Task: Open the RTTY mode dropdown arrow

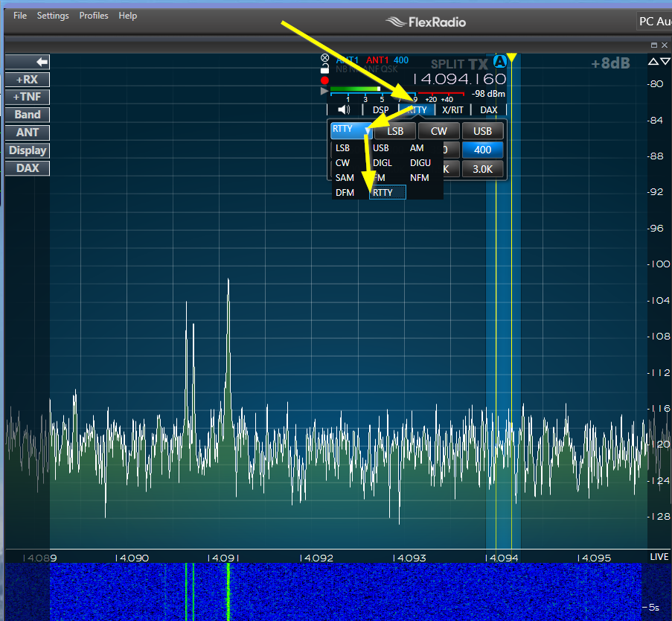Action: pyautogui.click(x=367, y=130)
